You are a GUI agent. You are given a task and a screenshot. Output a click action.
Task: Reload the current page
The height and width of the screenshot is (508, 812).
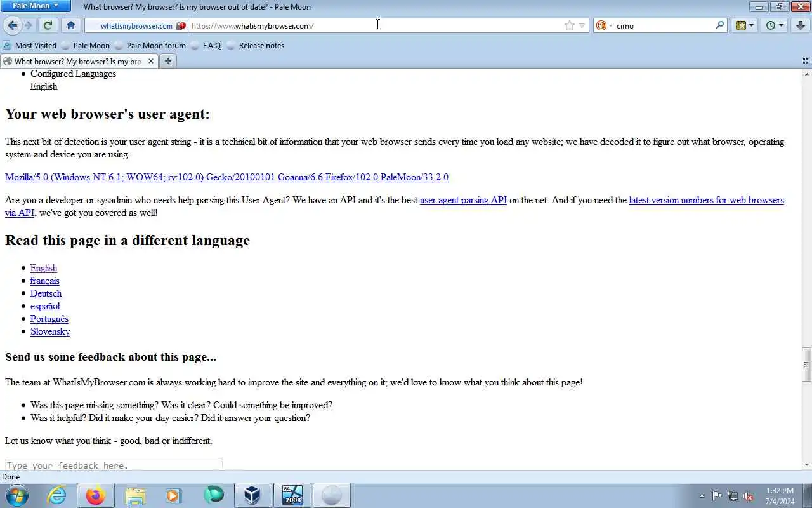48,25
